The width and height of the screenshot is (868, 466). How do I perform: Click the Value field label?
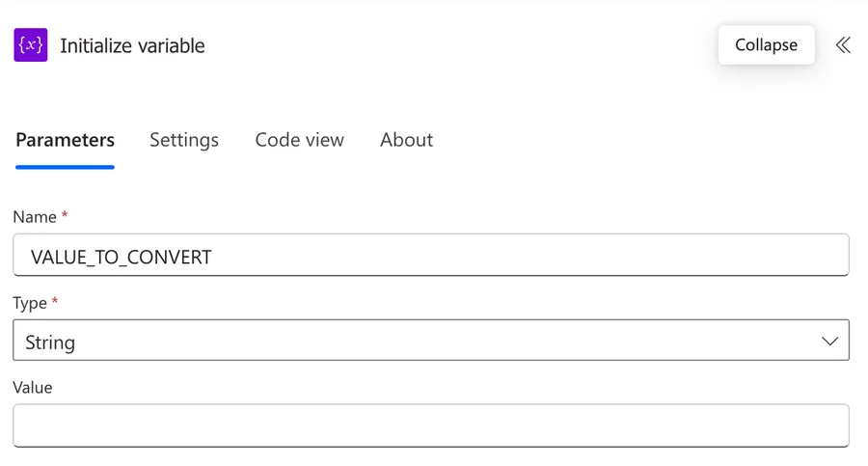(33, 388)
